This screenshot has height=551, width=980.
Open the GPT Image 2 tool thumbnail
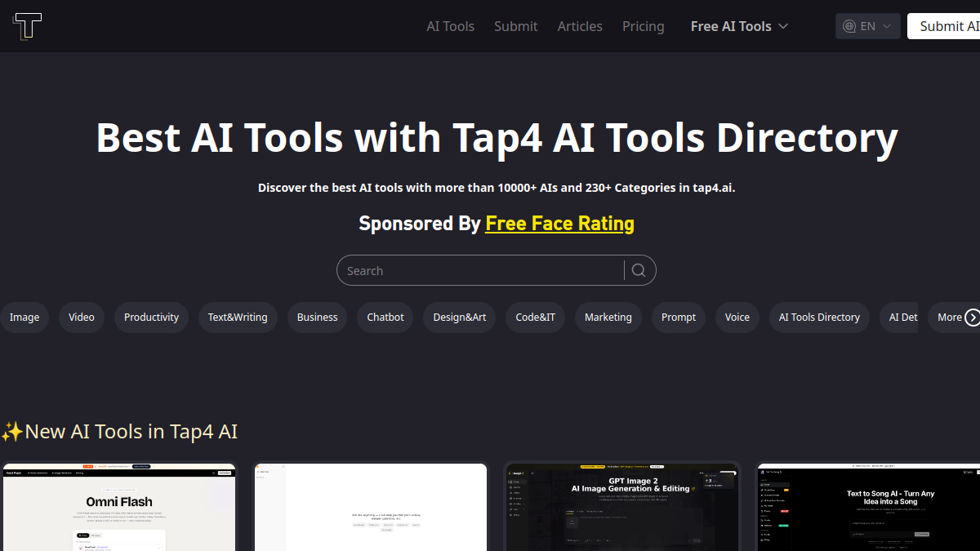click(622, 507)
